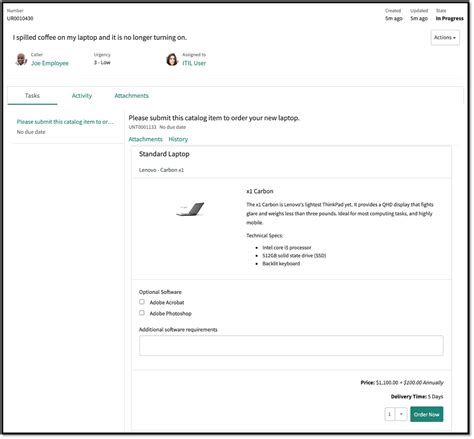
Task: Open ITIL User assigned link
Action: pos(194,63)
